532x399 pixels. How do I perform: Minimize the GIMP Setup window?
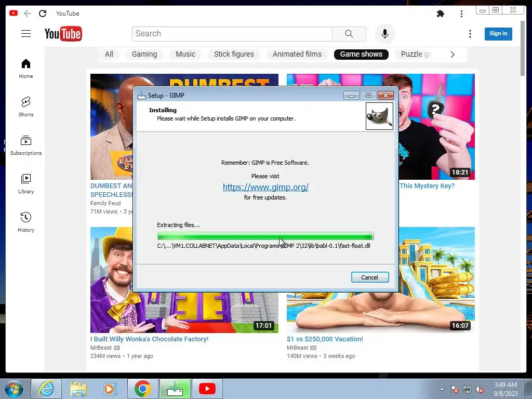[351, 96]
